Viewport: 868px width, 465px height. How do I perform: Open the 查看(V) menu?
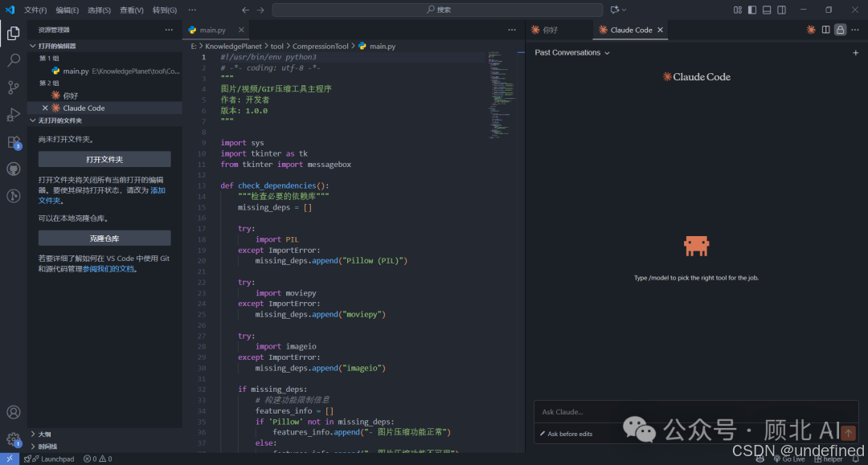(x=132, y=10)
